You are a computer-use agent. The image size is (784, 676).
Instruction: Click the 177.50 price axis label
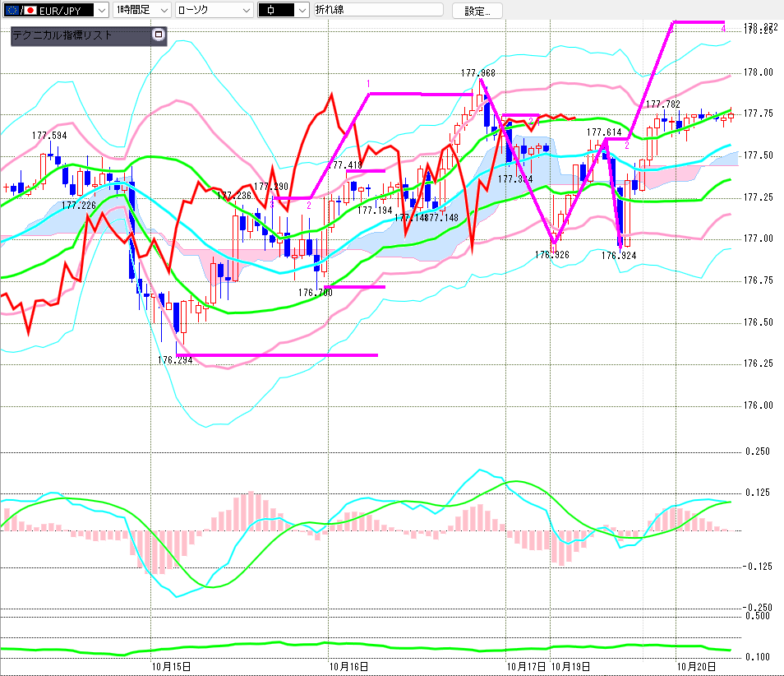click(758, 155)
